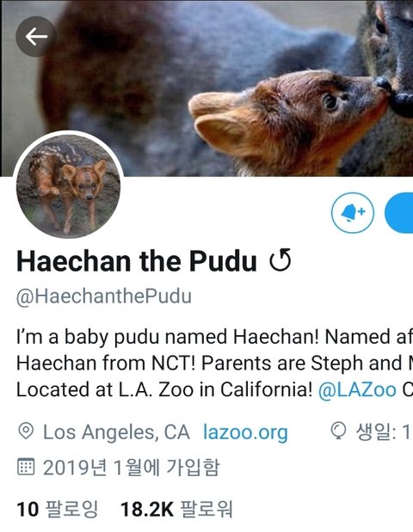
Task: Click the rotating arrow symbol after Pudu
Action: click(280, 260)
